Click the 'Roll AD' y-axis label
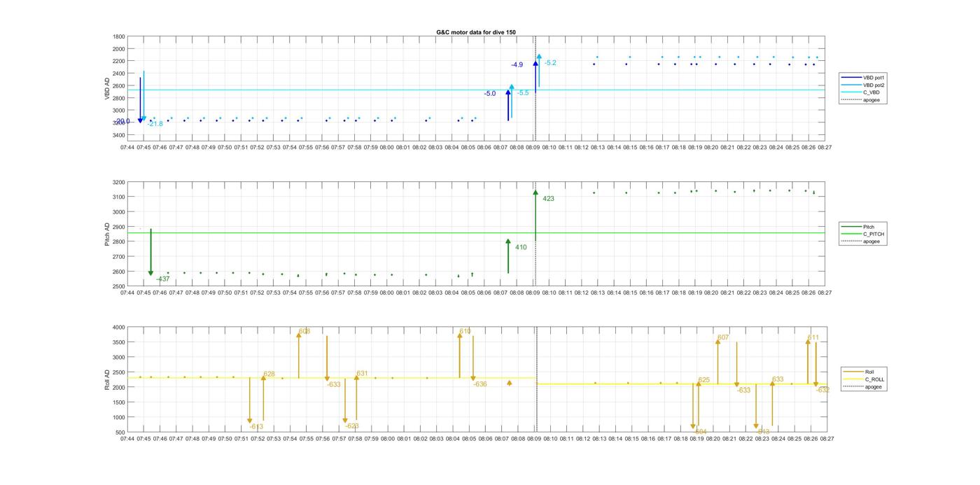Image resolution: width=980 pixels, height=485 pixels. click(x=108, y=379)
